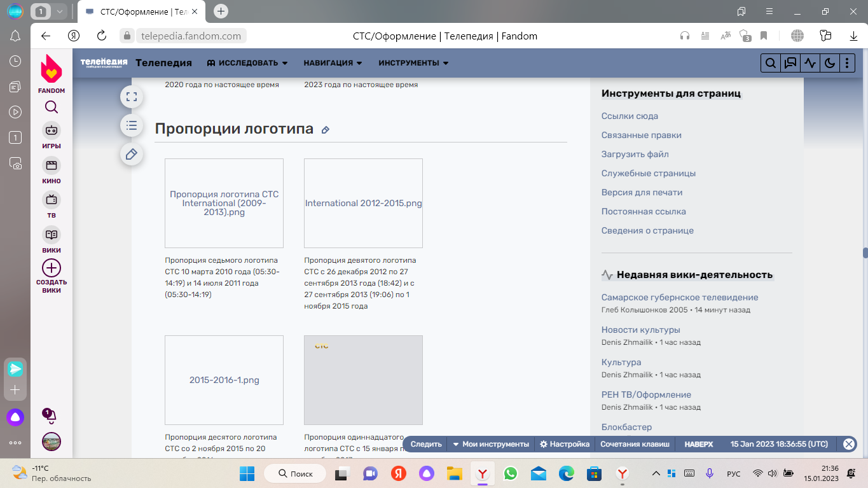Open 2015-2016-1.png image placeholder

click(x=224, y=380)
